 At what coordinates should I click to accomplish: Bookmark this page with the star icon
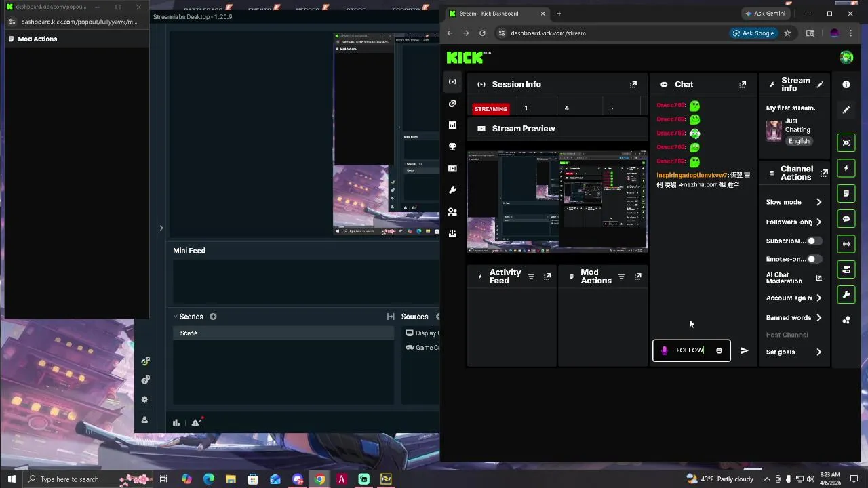[x=787, y=33]
